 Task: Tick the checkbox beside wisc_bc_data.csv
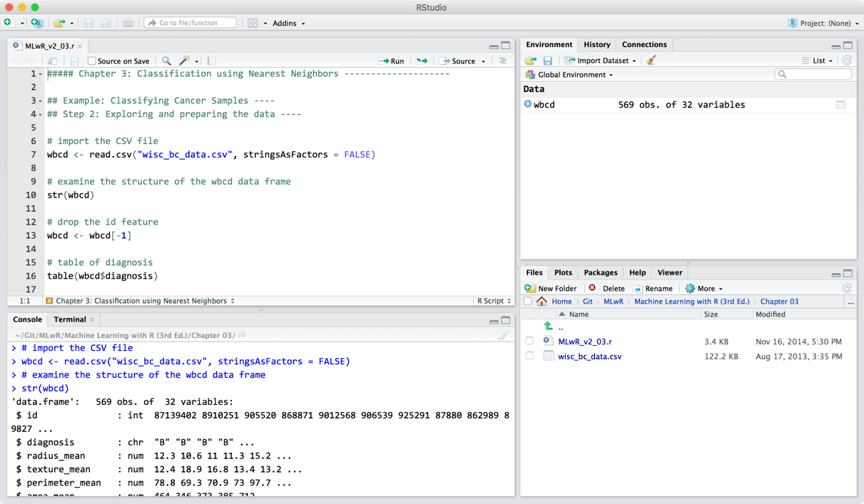pos(529,356)
